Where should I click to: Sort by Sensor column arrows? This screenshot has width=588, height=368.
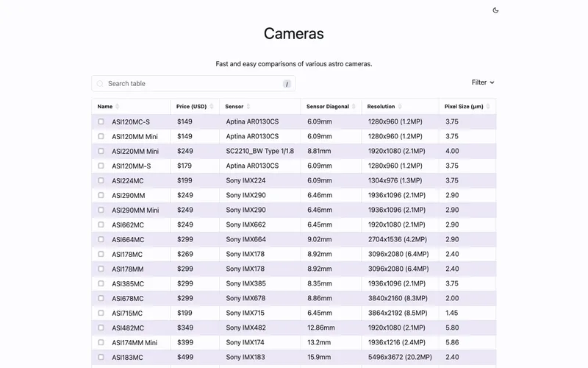click(x=248, y=107)
